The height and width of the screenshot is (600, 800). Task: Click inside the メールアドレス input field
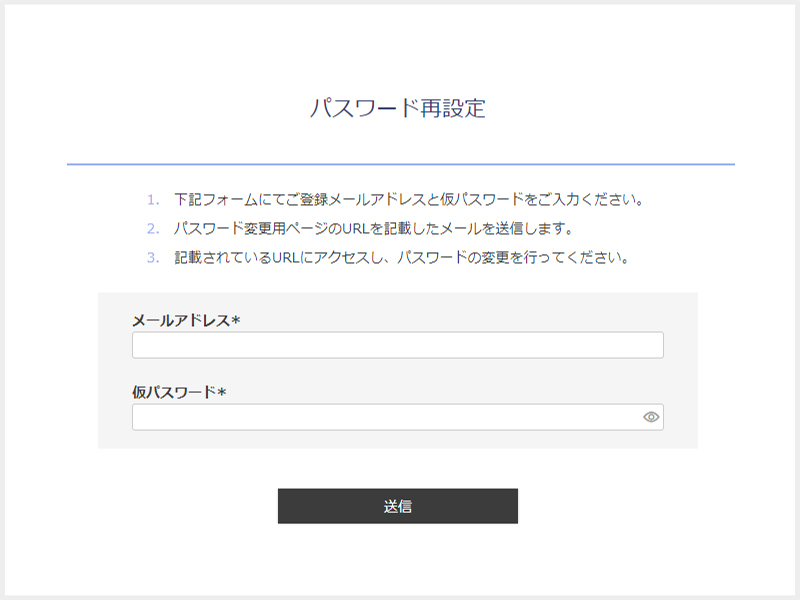[x=398, y=343]
